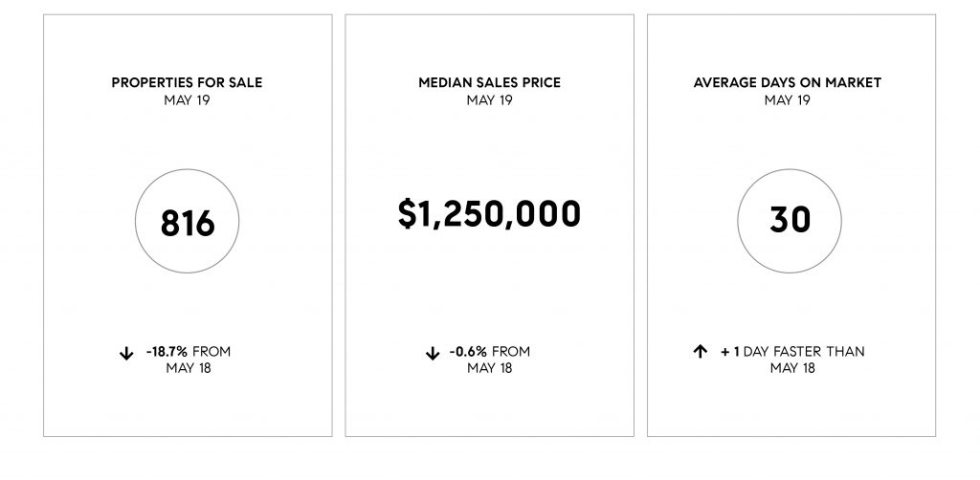980x480 pixels.
Task: Click the Properties For Sale heading
Action: (x=187, y=82)
